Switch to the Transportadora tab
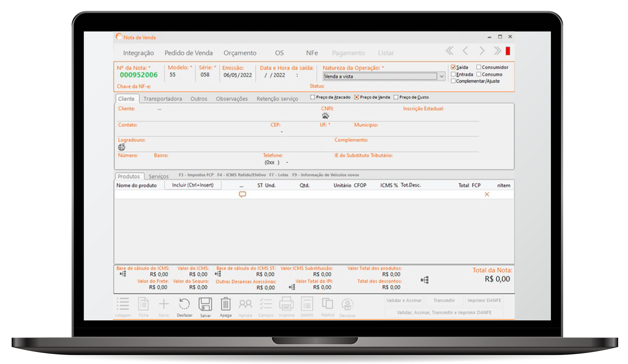 click(x=163, y=99)
